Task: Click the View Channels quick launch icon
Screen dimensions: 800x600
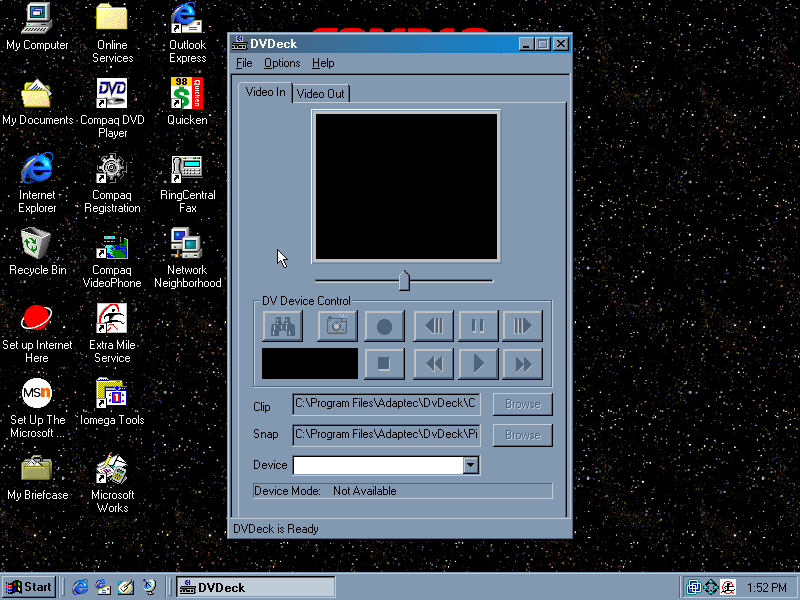Action: [149, 587]
